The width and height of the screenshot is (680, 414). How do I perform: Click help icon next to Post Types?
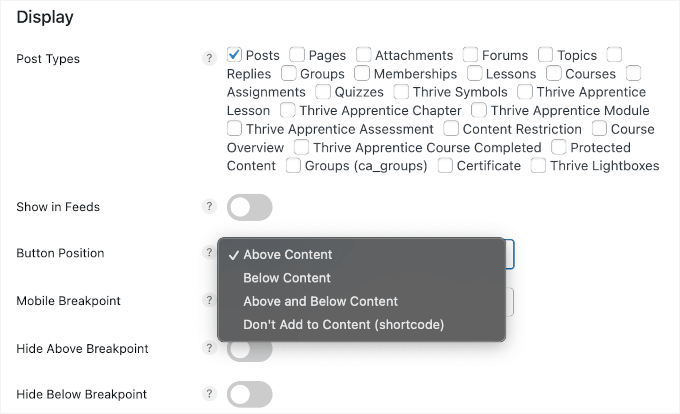[x=209, y=59]
